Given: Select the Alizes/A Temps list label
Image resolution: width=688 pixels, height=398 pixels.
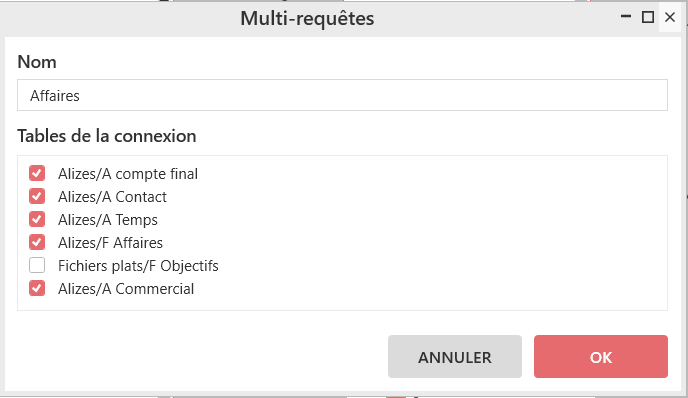Looking at the screenshot, I should [x=108, y=220].
